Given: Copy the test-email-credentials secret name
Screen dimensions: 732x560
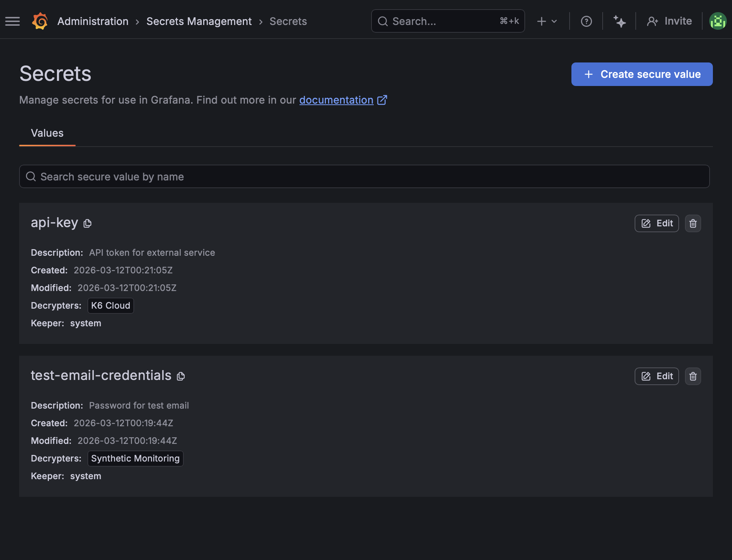Looking at the screenshot, I should point(181,376).
